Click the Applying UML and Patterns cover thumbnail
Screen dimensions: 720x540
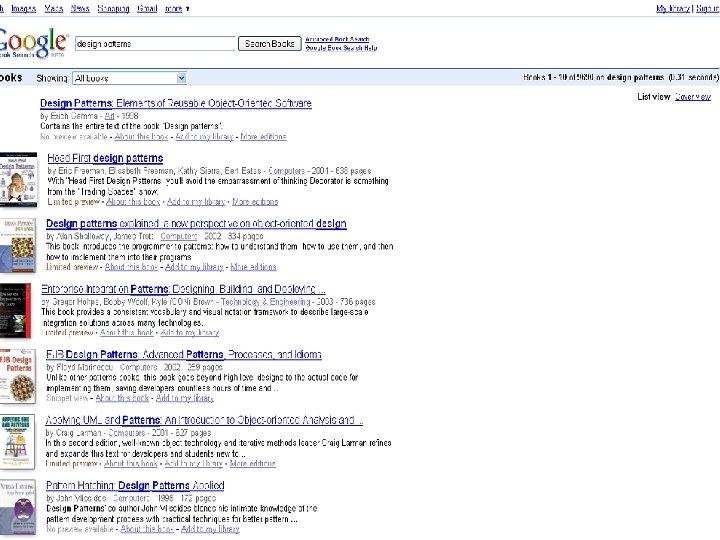click(17, 442)
